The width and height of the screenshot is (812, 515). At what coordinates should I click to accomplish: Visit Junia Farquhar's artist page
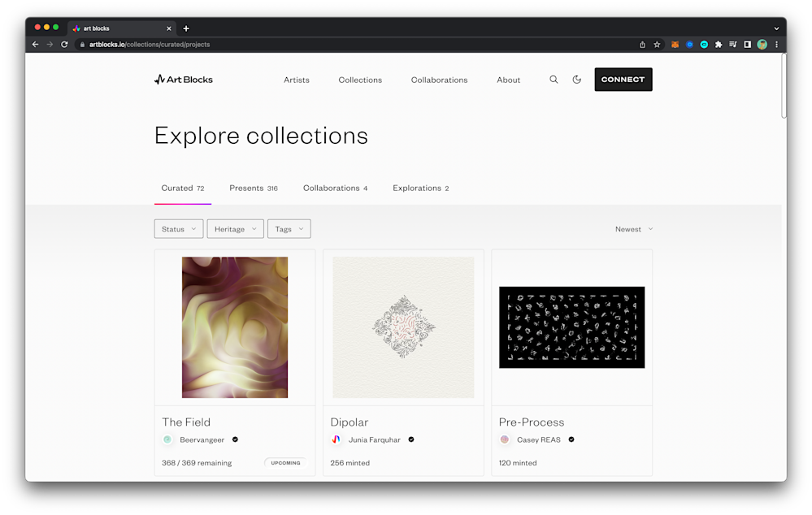point(374,439)
